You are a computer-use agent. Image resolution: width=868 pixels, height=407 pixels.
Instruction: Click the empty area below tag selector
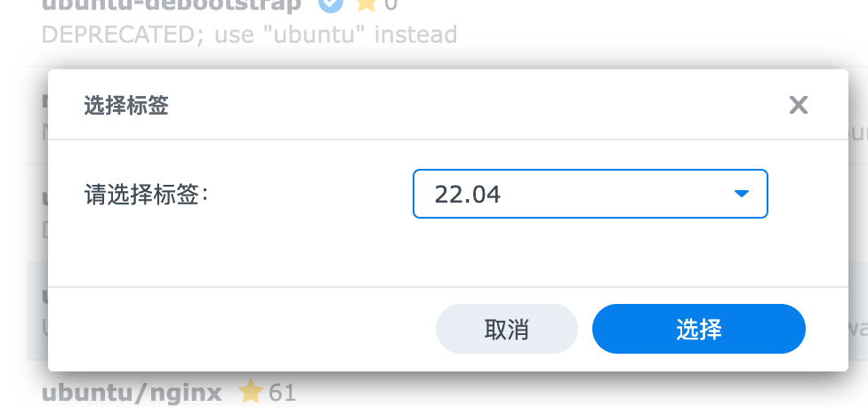pyautogui.click(x=448, y=252)
